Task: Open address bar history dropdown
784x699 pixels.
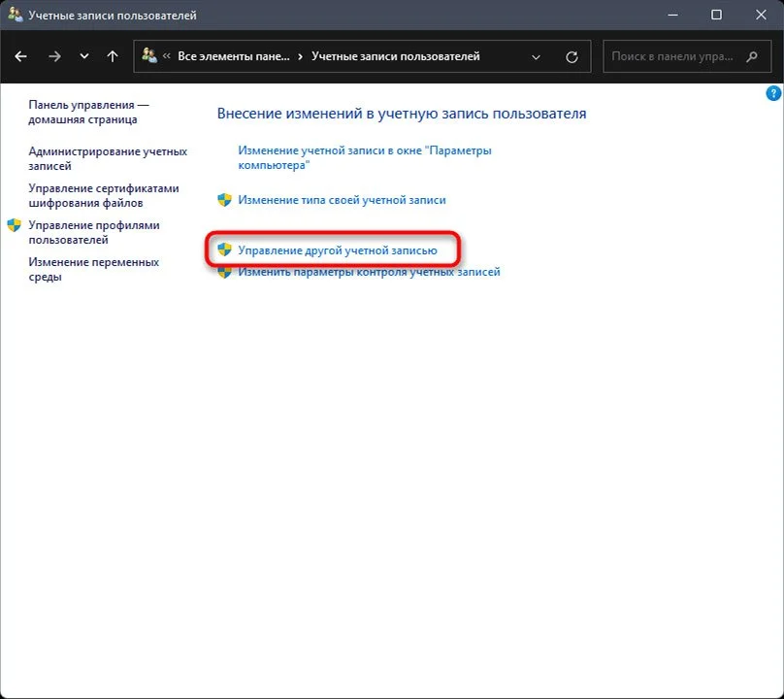Action: click(536, 57)
